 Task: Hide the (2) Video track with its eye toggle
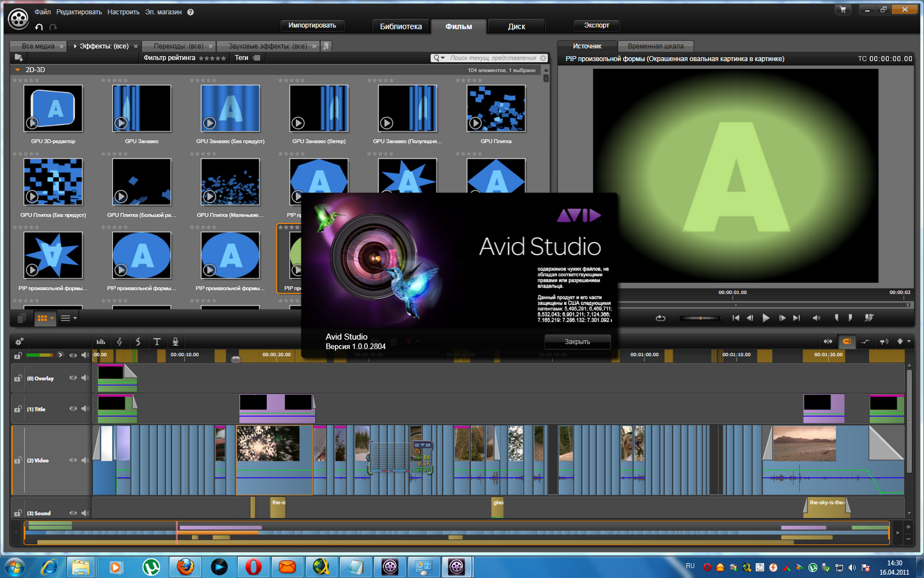click(72, 460)
